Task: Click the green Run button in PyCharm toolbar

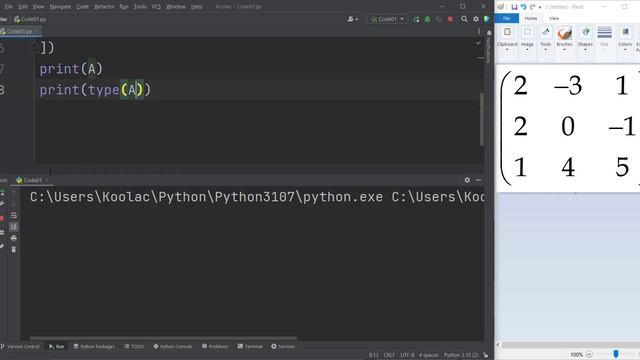Action: [x=416, y=19]
